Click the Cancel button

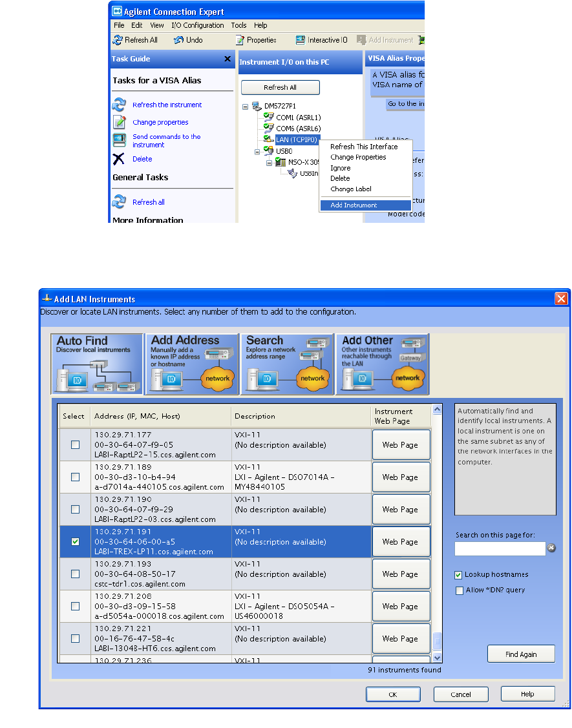pyautogui.click(x=461, y=694)
